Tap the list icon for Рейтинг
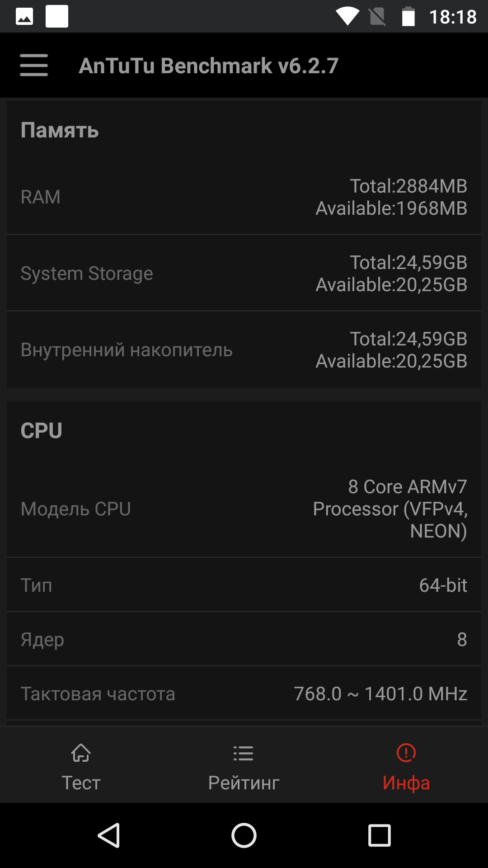Screen dimensions: 488x868 click(244, 753)
